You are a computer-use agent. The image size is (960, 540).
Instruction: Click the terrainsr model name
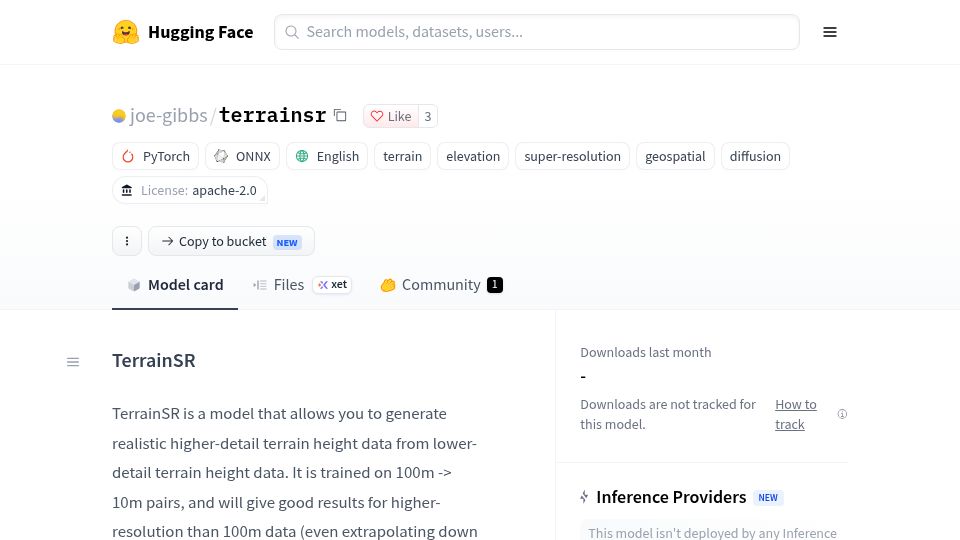tap(272, 115)
